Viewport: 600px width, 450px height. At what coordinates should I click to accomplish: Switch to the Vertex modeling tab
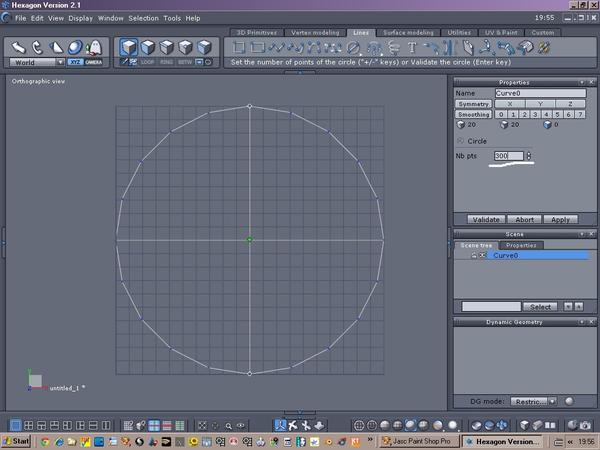click(x=314, y=32)
